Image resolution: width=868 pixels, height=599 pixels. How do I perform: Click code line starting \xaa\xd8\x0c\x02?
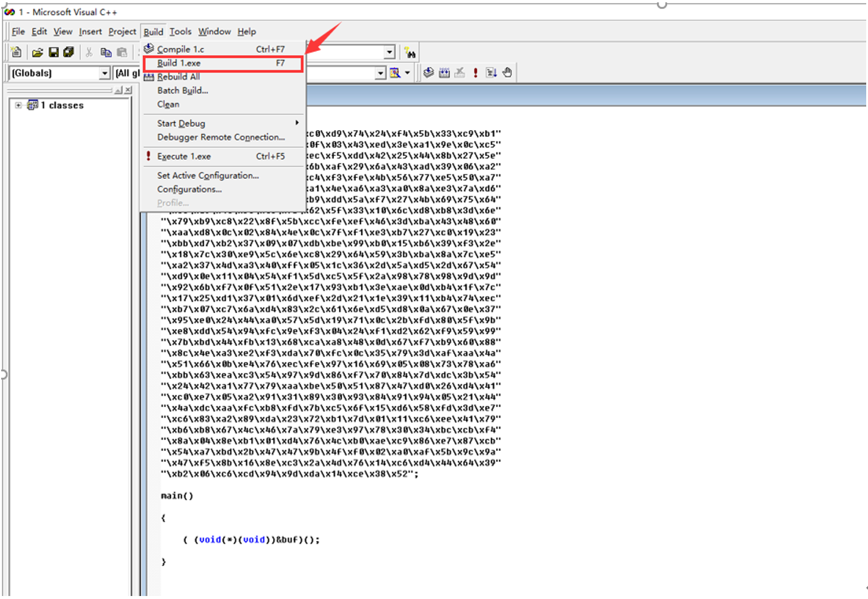pyautogui.click(x=331, y=232)
